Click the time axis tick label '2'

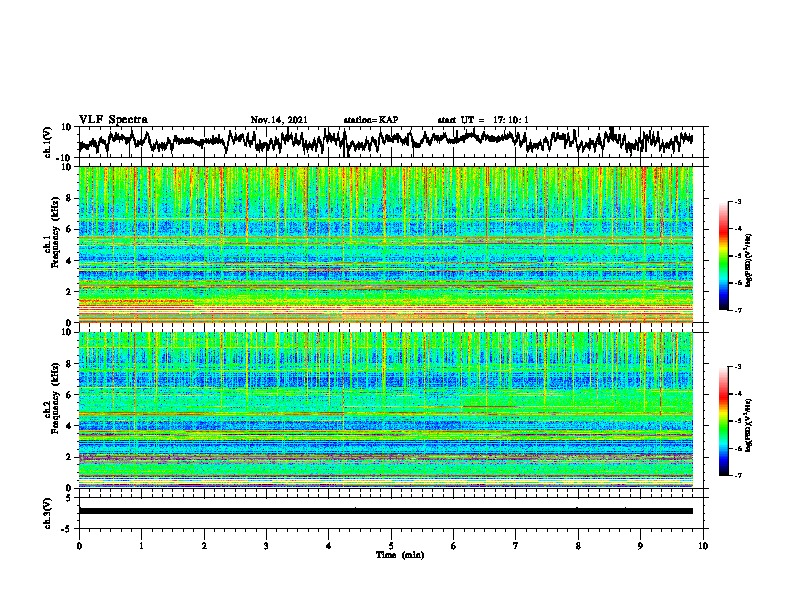(204, 546)
